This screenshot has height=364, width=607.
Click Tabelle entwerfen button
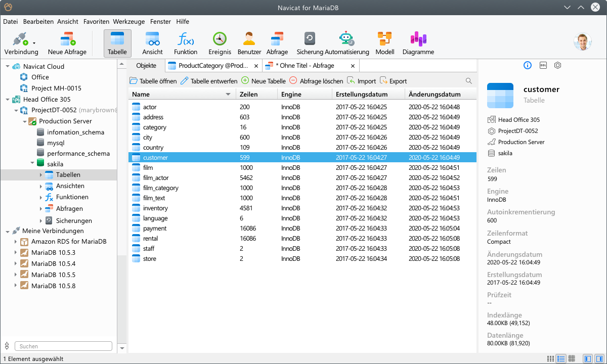pyautogui.click(x=209, y=81)
